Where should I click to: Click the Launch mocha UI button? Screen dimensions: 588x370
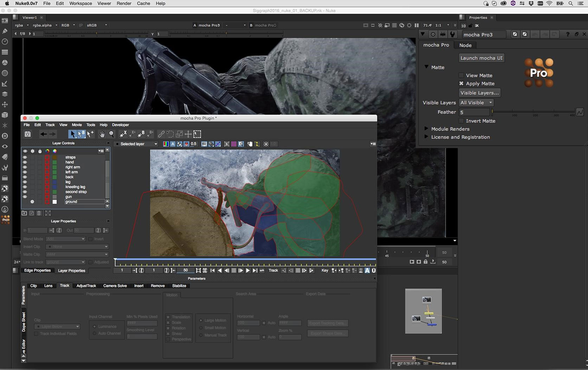coord(481,58)
